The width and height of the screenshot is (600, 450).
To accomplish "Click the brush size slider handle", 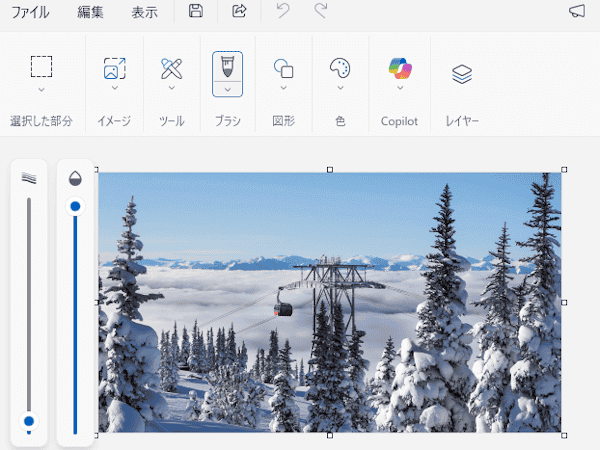I will (29, 421).
